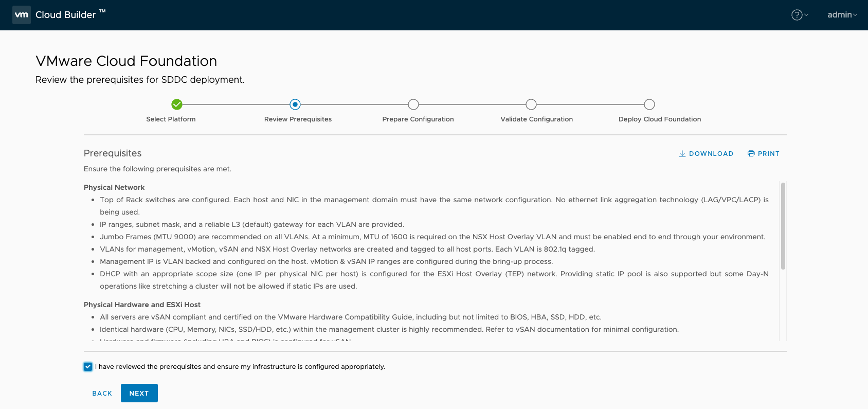Select the Validate Configuration step label
The width and height of the screenshot is (868, 409).
pos(536,119)
